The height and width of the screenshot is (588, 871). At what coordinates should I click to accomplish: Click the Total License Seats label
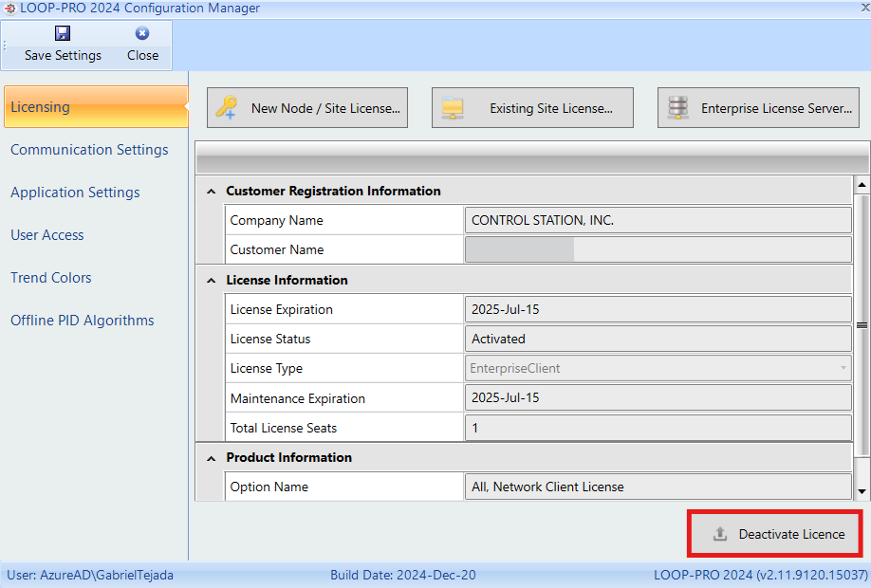(284, 428)
